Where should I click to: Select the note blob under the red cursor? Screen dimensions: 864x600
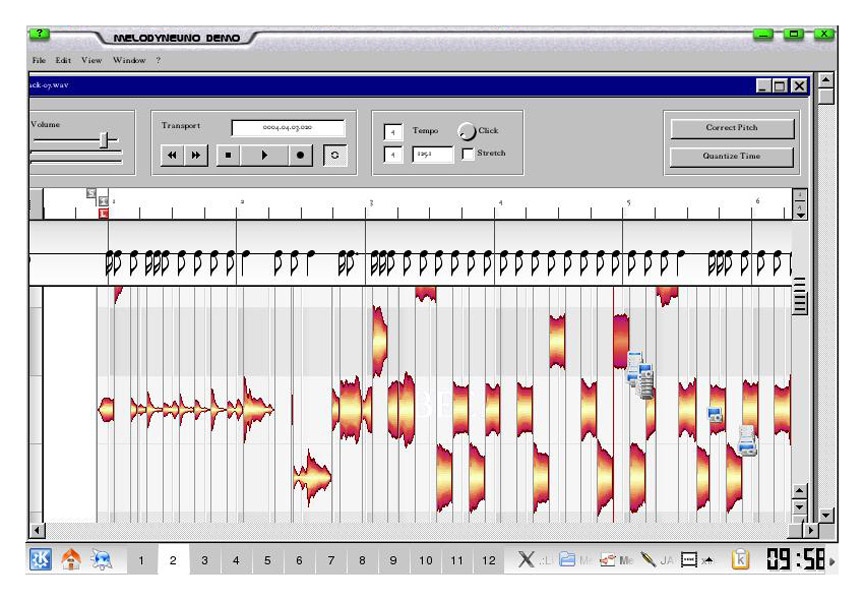621,341
